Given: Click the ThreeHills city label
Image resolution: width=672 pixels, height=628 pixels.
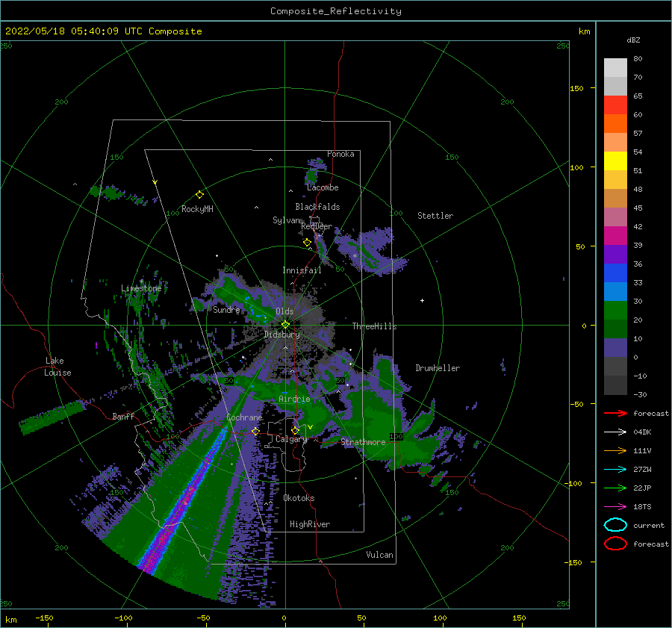Looking at the screenshot, I should [374, 326].
